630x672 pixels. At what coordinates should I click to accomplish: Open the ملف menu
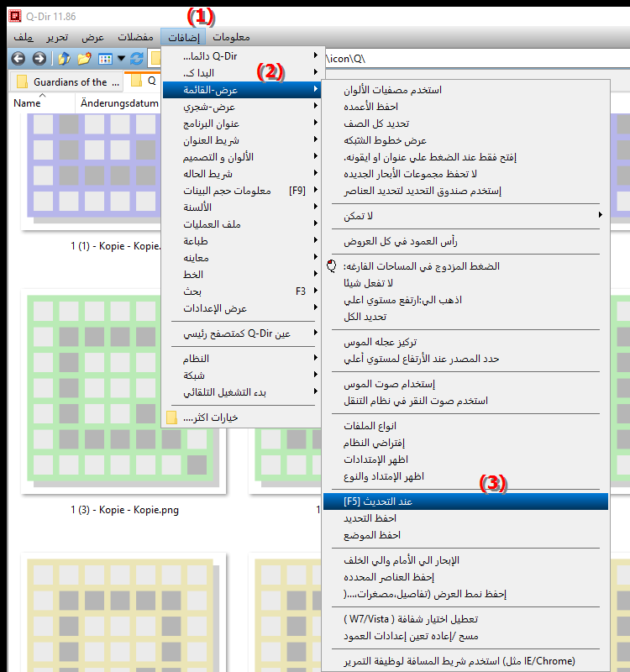(x=24, y=37)
